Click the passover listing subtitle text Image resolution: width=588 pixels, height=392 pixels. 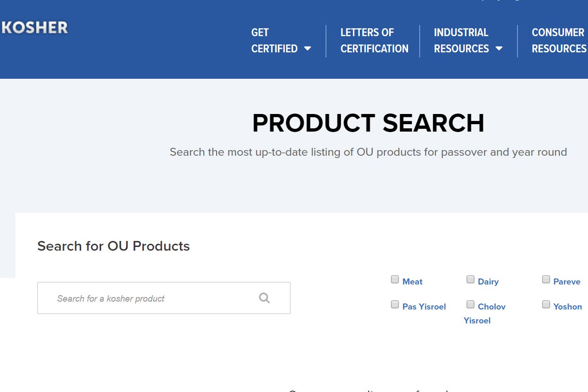[368, 152]
